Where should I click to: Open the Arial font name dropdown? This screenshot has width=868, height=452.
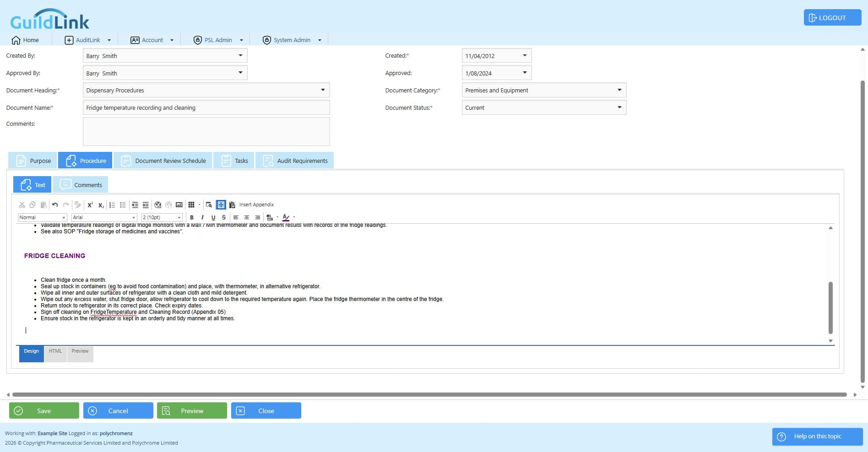[x=104, y=218]
